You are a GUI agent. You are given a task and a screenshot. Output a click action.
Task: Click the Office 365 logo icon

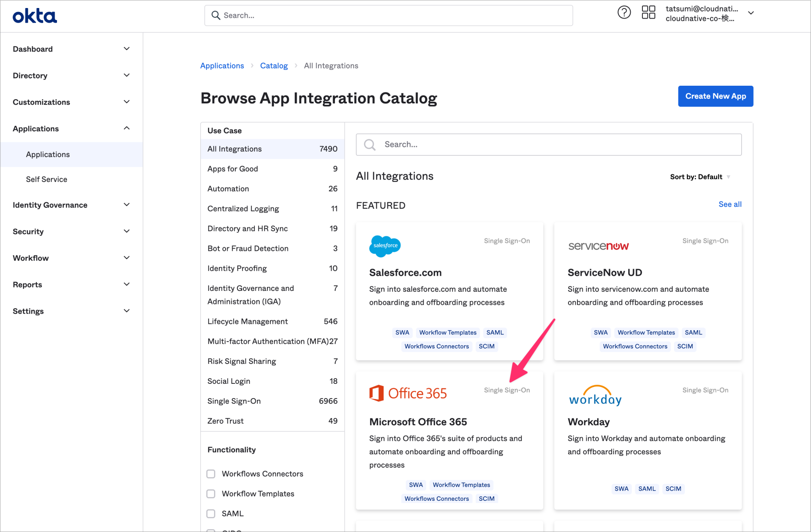pyautogui.click(x=377, y=393)
